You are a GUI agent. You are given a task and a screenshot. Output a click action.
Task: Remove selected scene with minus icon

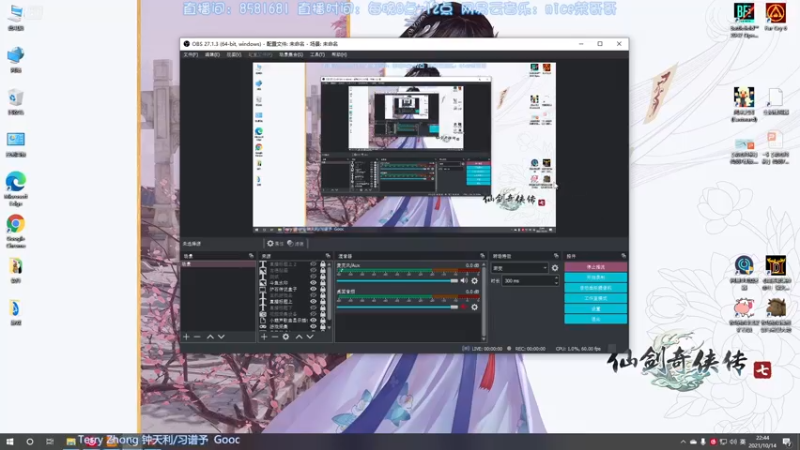click(x=197, y=337)
